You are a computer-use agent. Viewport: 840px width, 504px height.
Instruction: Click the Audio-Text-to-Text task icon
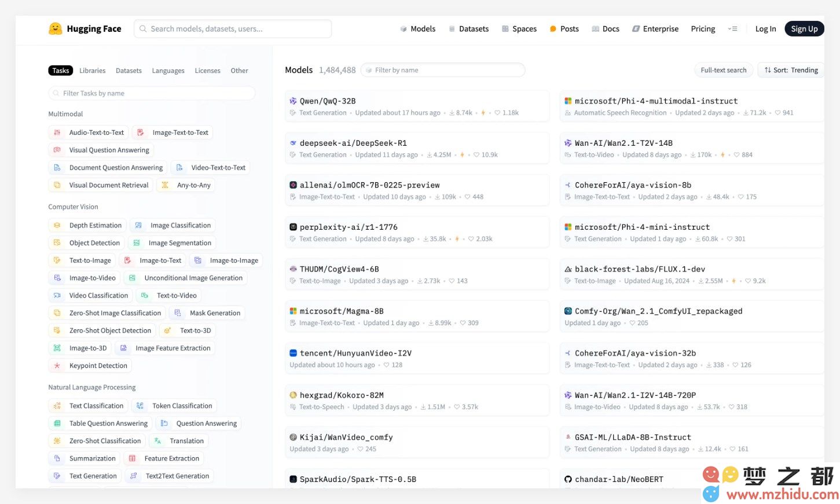coord(57,133)
